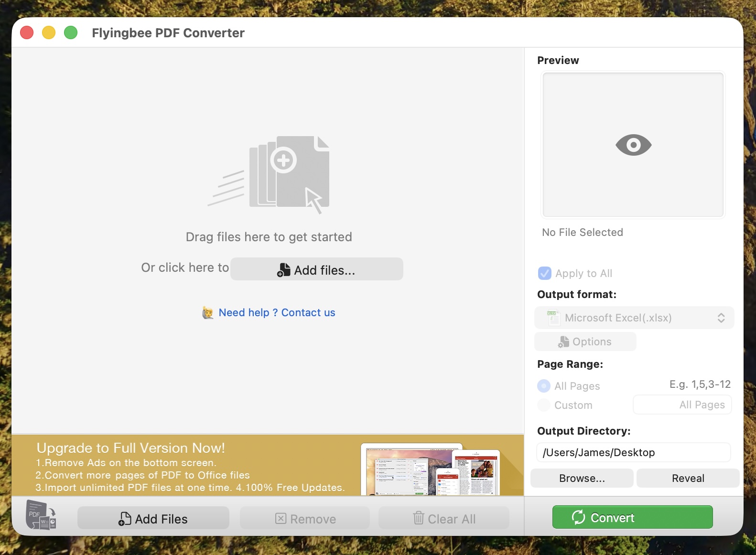Screen dimensions: 756x555
Task: Click the help person emoji icon
Action: (207, 313)
